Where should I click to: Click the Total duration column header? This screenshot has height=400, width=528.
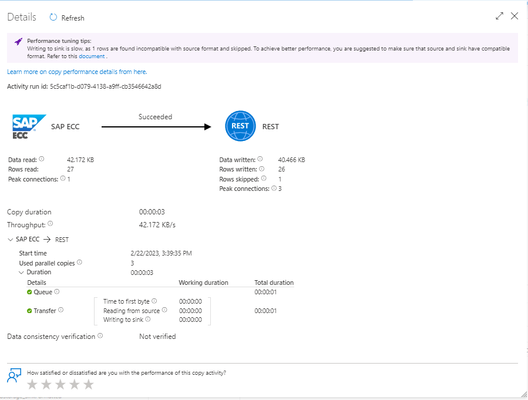[274, 282]
